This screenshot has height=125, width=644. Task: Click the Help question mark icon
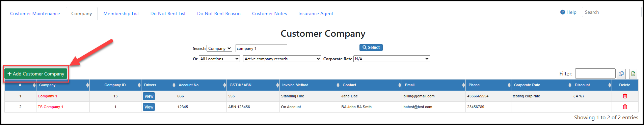coord(563,12)
